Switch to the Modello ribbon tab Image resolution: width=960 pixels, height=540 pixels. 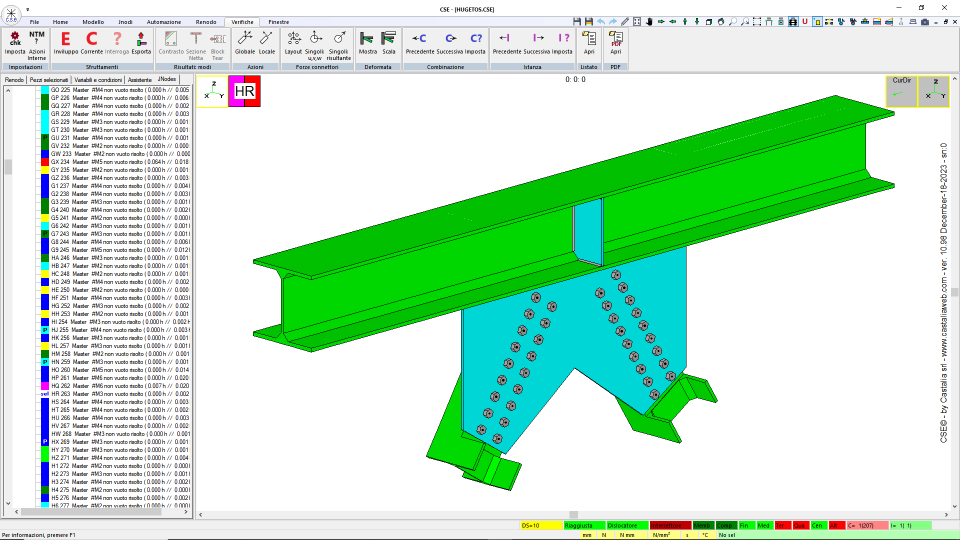point(93,22)
